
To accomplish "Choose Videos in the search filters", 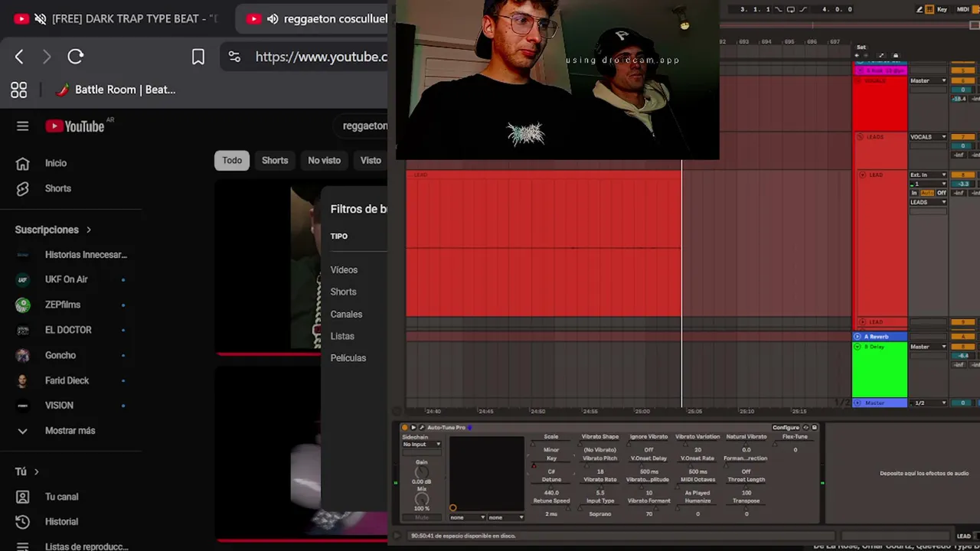I will tap(344, 270).
